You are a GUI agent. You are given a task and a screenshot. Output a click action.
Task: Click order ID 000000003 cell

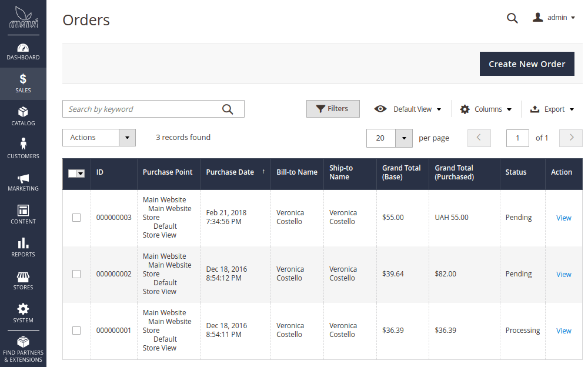tap(114, 218)
